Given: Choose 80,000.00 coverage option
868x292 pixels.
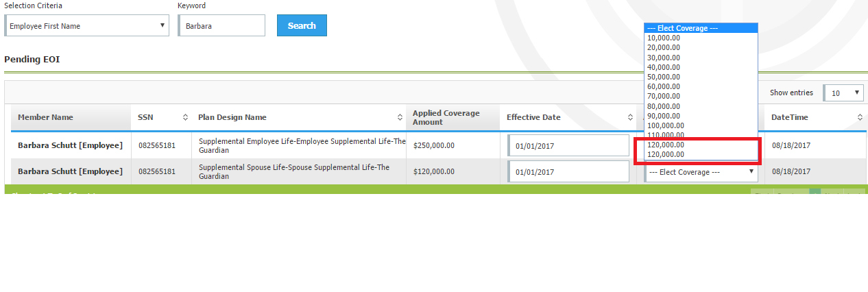Looking at the screenshot, I should click(x=664, y=106).
